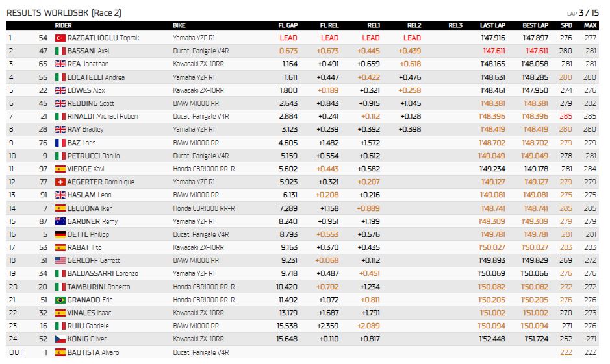This screenshot has height=364, width=610.
Task: Click the FL GAP column header
Action: point(288,25)
